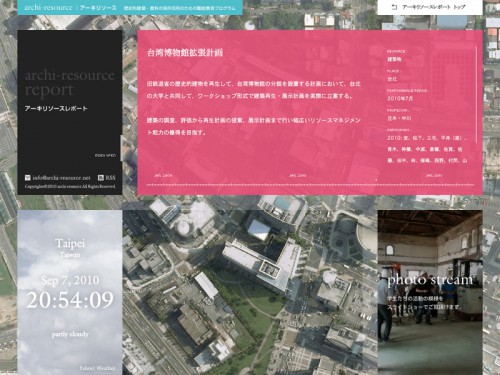Click the archi-resource logo in teal header
Screen dimensions: 500x375
48,7
